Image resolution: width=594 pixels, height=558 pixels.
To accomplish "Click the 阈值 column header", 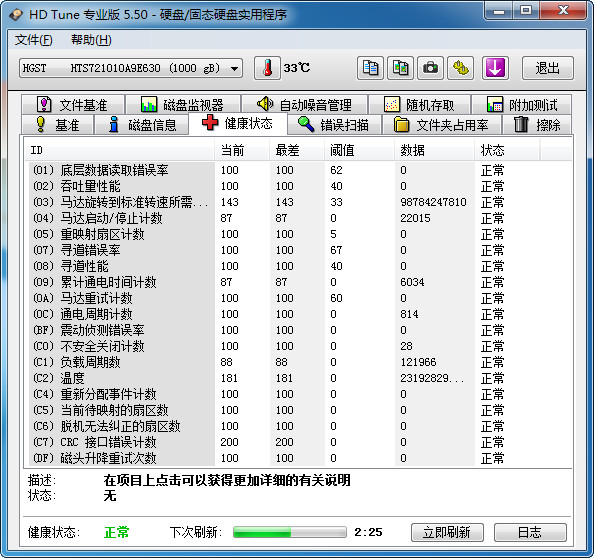I will (x=359, y=150).
